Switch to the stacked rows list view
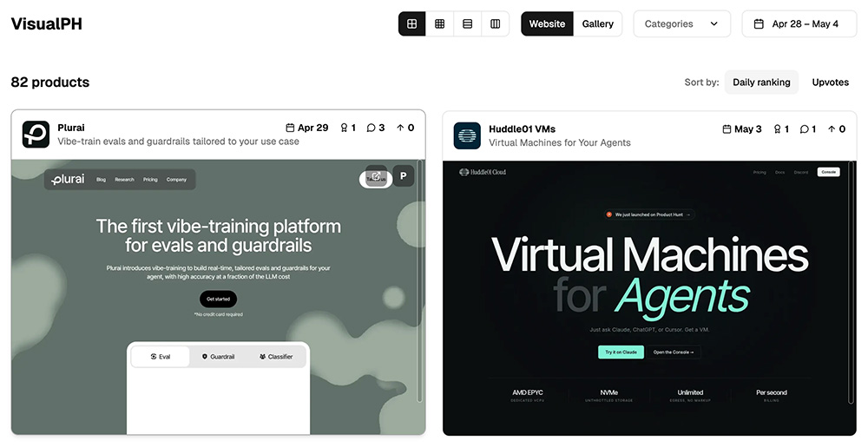This screenshot has height=448, width=868. [468, 23]
